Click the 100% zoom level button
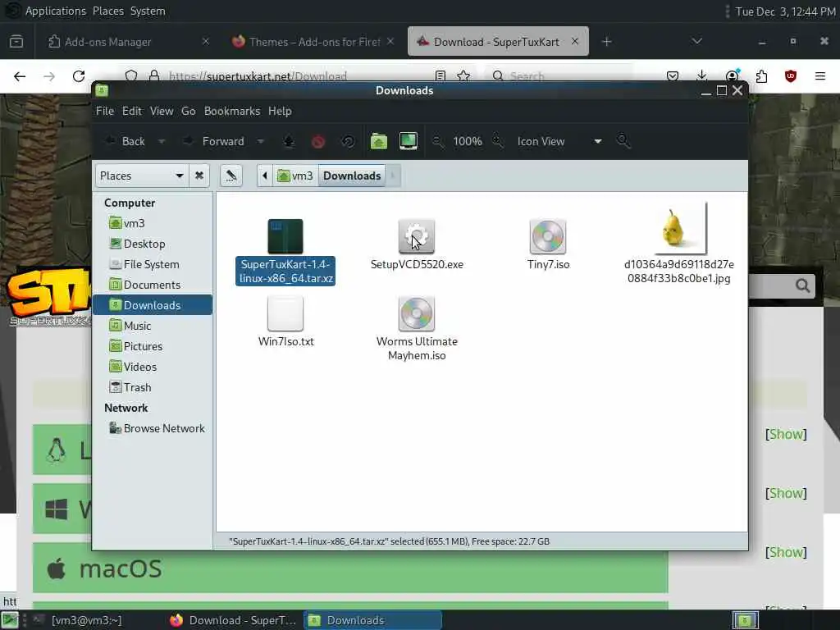840x630 pixels. tap(467, 141)
